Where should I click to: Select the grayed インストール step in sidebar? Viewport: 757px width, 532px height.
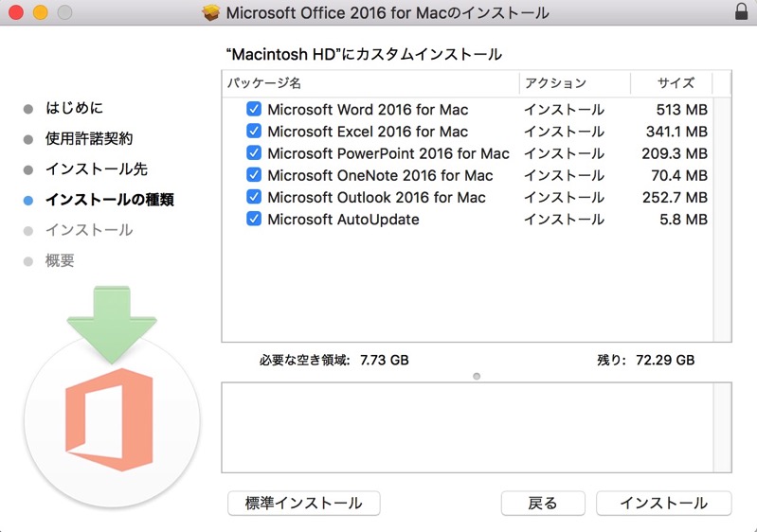point(89,230)
